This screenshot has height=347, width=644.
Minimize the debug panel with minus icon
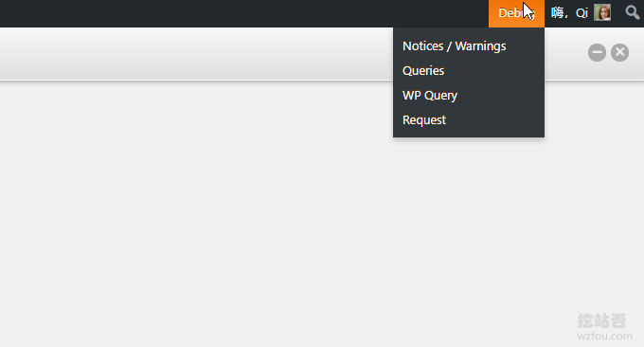(x=597, y=53)
